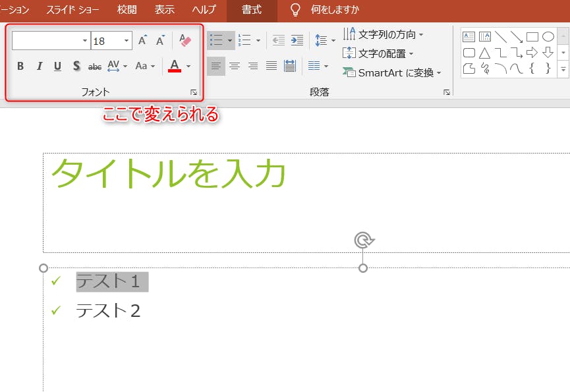
Task: Click the increase font size icon
Action: 142,41
